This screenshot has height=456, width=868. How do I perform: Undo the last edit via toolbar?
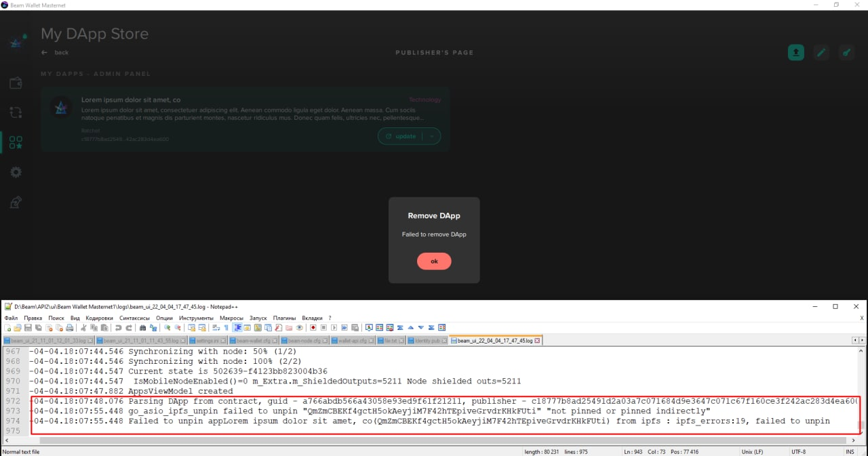(x=118, y=327)
